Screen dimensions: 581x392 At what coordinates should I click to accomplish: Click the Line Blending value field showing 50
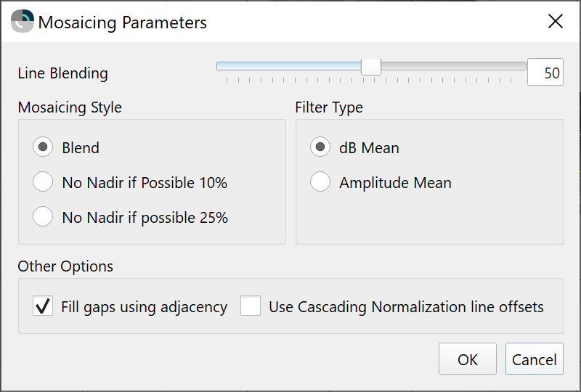545,73
